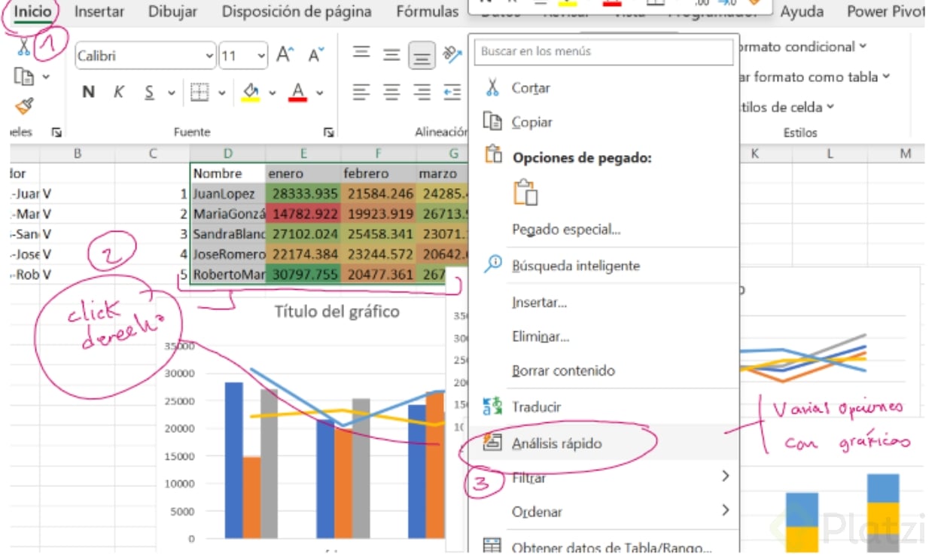Decrease font size with the small A

316,55
